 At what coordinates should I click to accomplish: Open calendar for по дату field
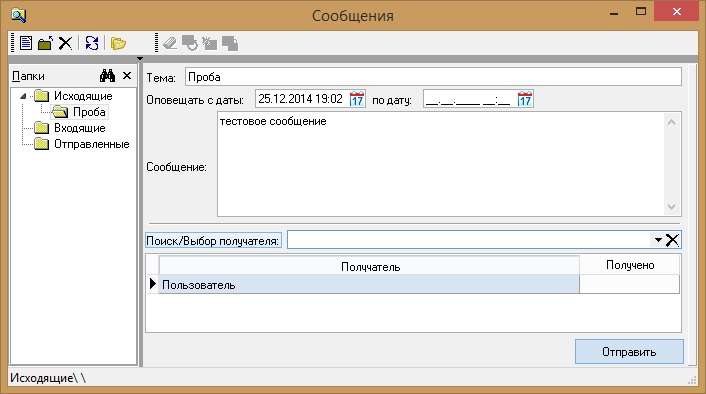[x=525, y=99]
